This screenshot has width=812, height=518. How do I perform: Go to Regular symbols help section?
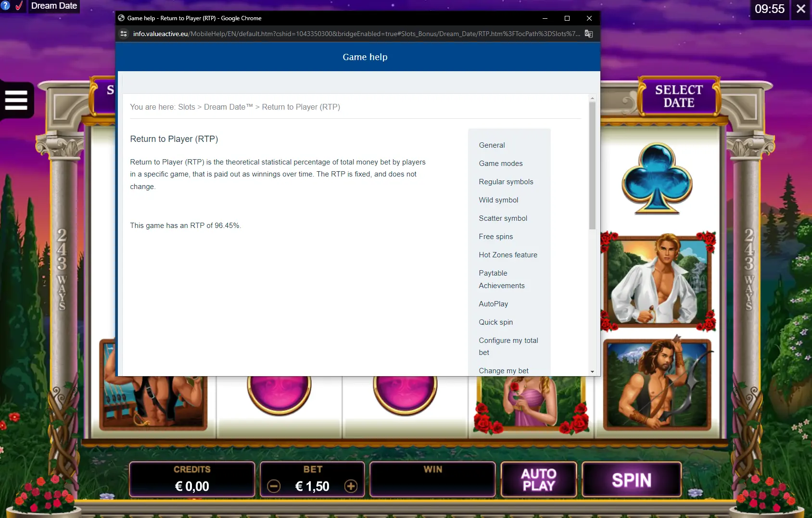pos(506,182)
